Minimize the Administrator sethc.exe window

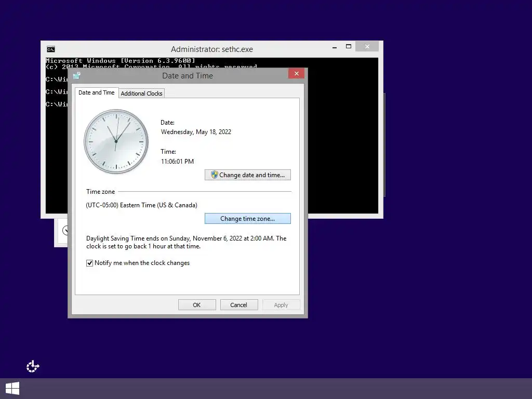point(335,47)
